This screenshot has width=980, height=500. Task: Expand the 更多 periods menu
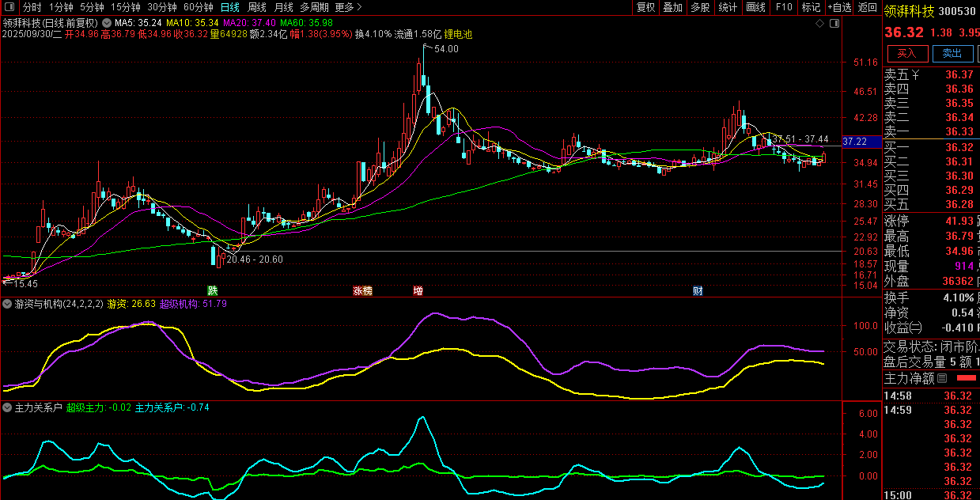(x=349, y=7)
